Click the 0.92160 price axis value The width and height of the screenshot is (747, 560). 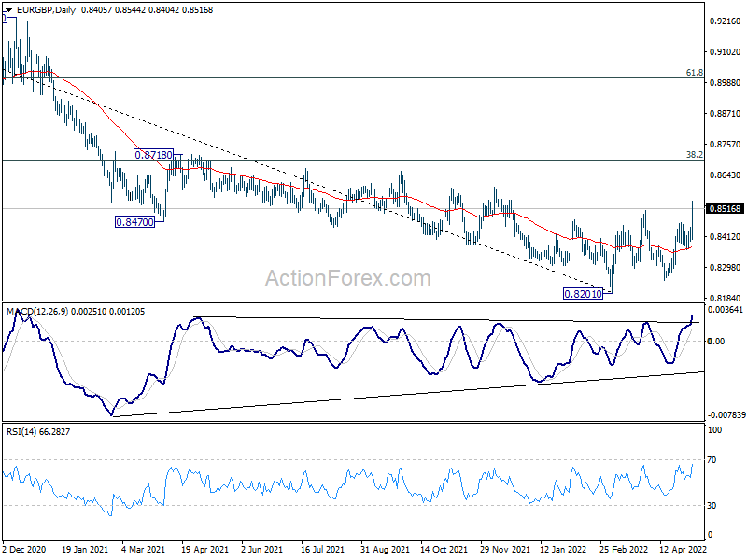[725, 21]
